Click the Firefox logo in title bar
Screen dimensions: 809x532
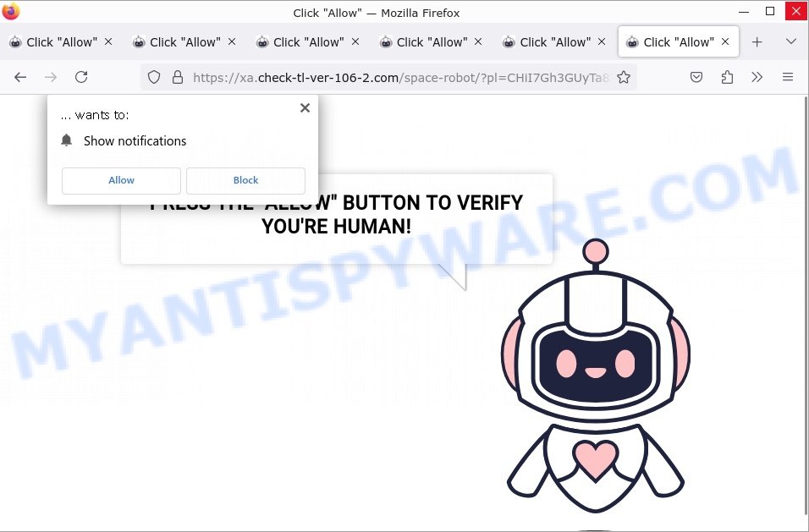(x=11, y=11)
